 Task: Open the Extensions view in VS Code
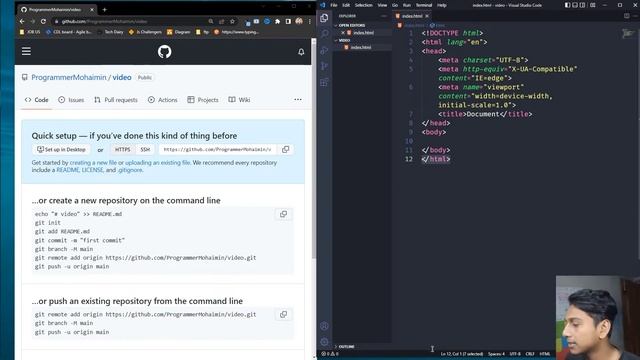(324, 82)
